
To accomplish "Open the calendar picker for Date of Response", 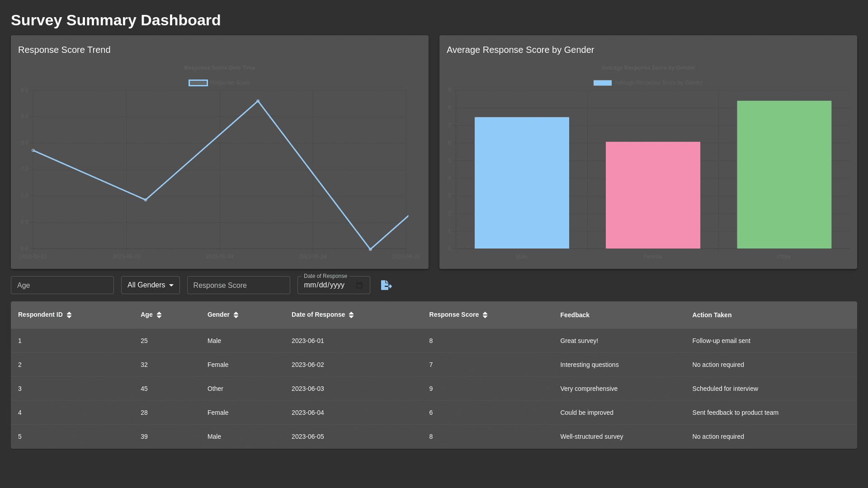I will (x=359, y=285).
